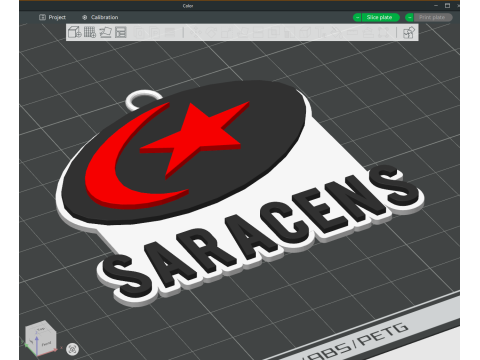The width and height of the screenshot is (480, 360).
Task: Click the camera view icon beside the cube
Action: pos(72,349)
